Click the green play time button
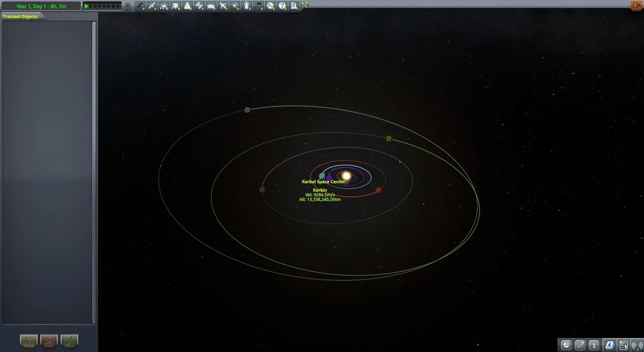This screenshot has width=644, height=352. tap(87, 6)
